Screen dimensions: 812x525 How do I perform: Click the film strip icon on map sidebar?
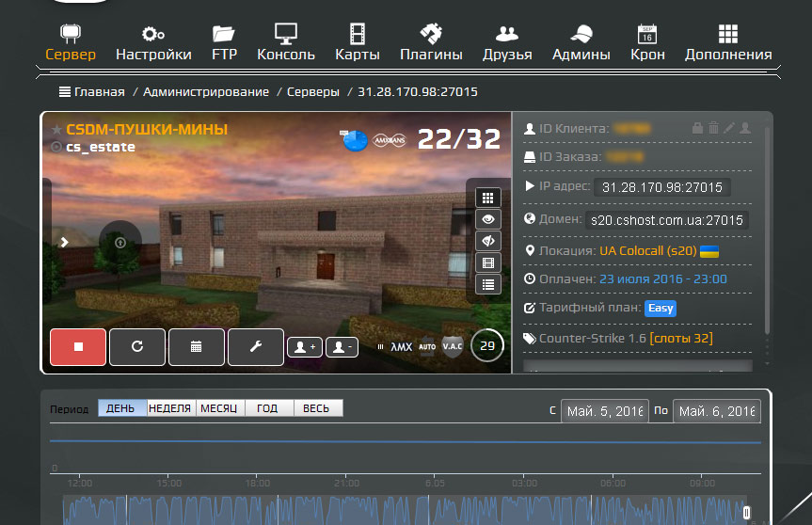[487, 263]
